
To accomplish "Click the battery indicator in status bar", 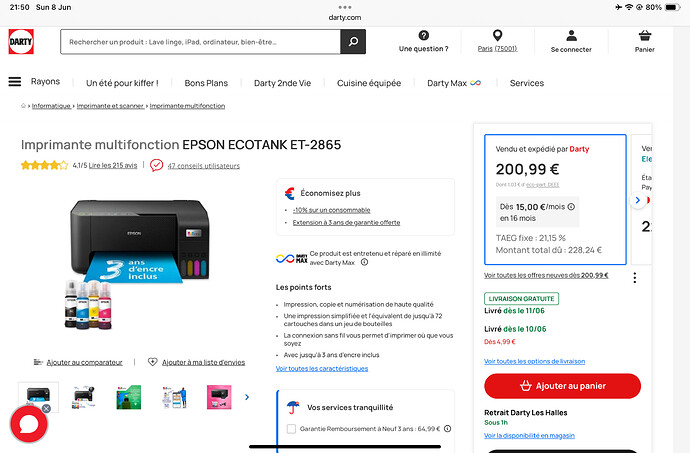I will click(673, 7).
